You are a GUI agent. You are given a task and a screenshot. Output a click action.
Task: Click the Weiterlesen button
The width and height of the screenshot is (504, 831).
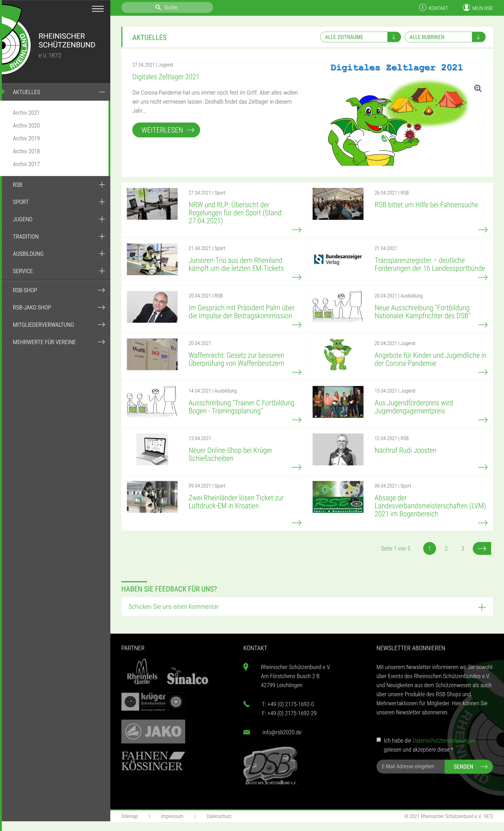166,130
